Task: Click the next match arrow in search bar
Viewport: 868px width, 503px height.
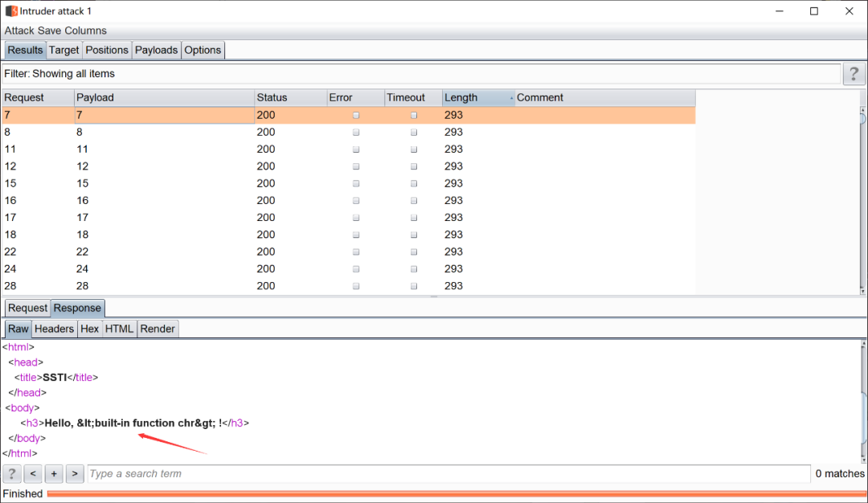Action: 75,473
